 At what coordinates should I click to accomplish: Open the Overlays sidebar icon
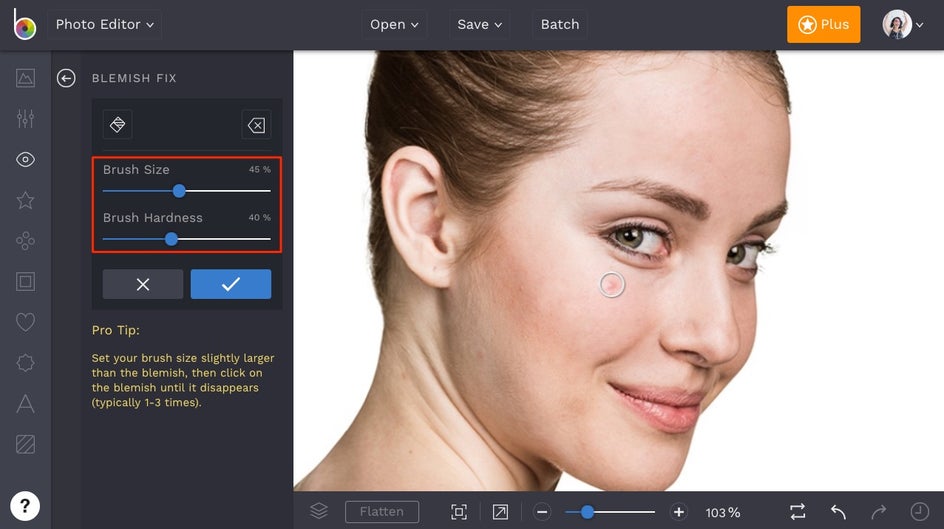[25, 363]
